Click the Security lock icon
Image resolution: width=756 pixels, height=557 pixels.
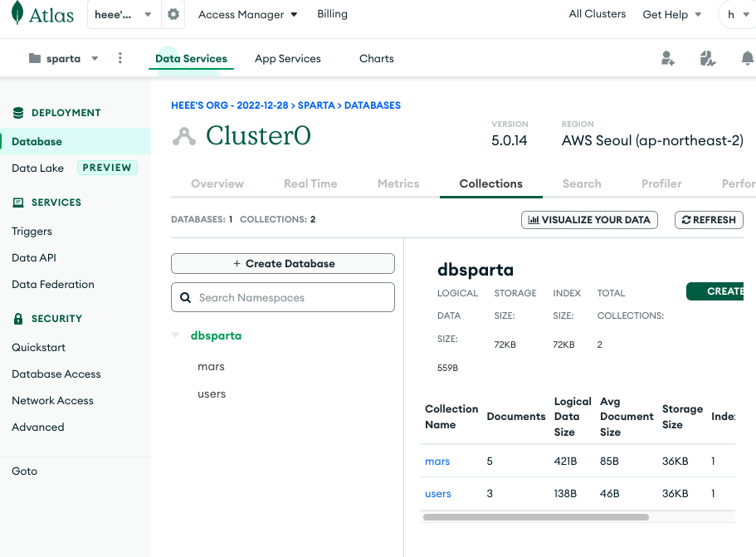(18, 318)
